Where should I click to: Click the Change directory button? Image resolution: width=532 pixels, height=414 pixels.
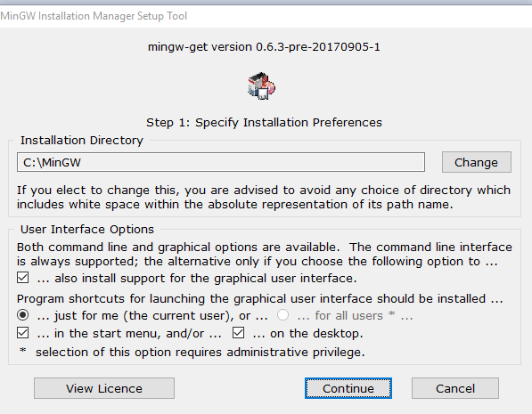[x=477, y=162]
